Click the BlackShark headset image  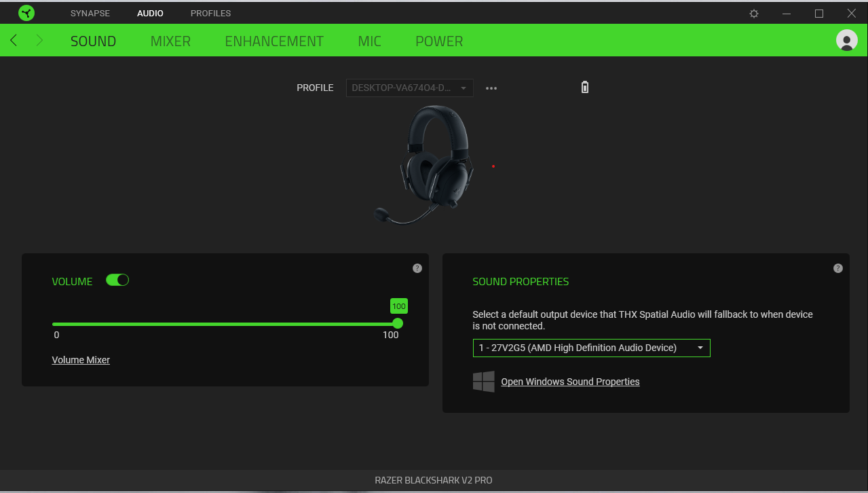422,165
